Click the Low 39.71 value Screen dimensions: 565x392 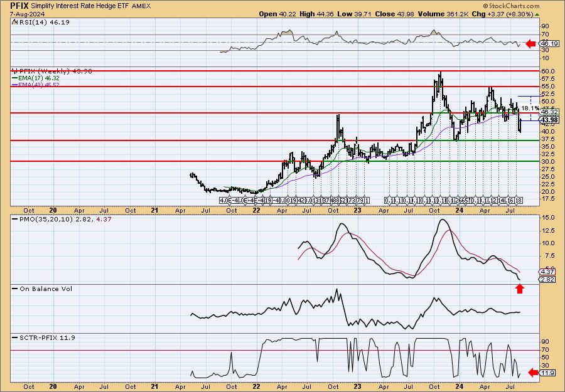354,14
